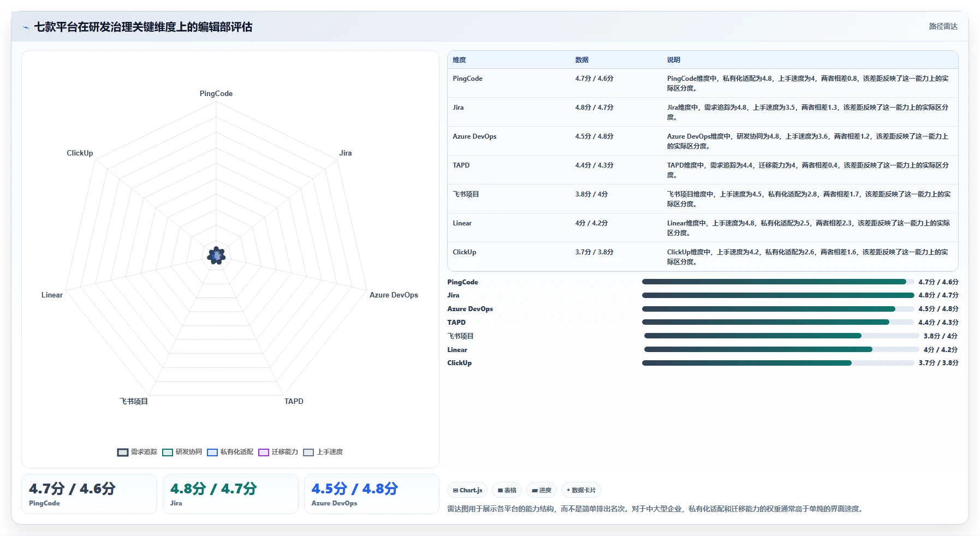Image resolution: width=980 pixels, height=536 pixels.
Task: Click the ClickUp radar axis label
Action: pos(80,153)
